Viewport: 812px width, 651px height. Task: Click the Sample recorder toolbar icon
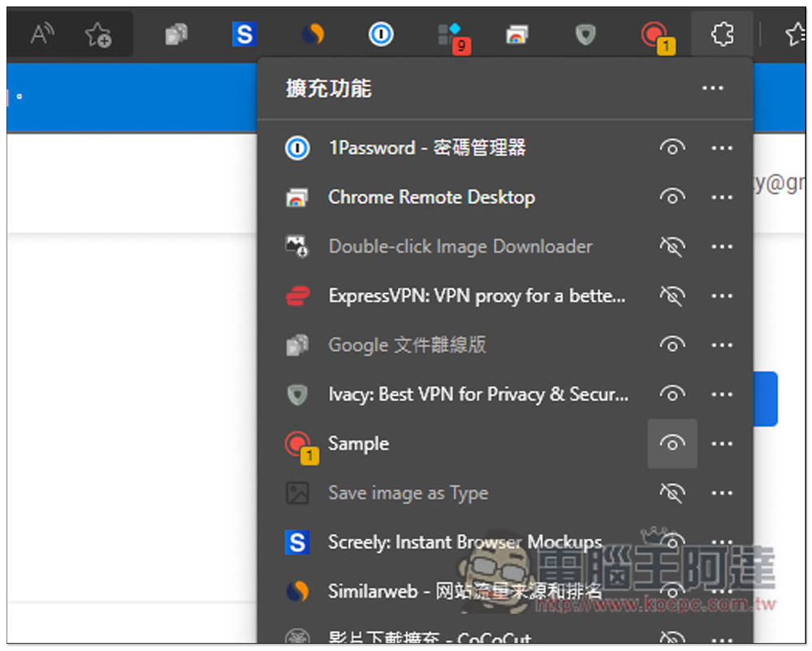point(654,35)
